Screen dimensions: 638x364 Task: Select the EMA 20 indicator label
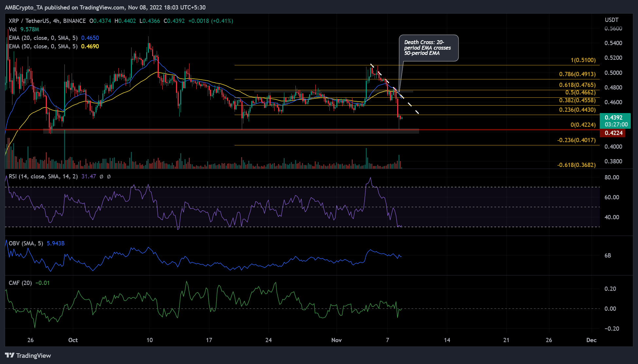coord(43,38)
